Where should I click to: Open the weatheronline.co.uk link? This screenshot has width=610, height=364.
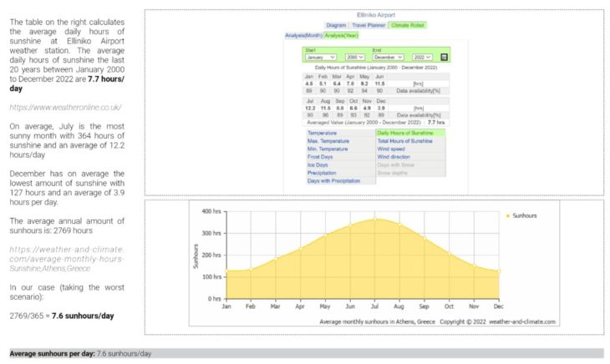coord(66,107)
